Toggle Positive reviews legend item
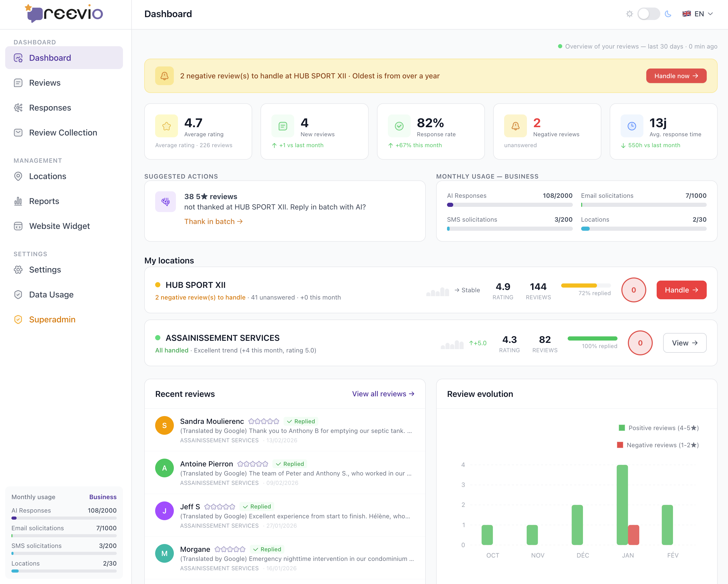The width and height of the screenshot is (728, 584). point(658,428)
